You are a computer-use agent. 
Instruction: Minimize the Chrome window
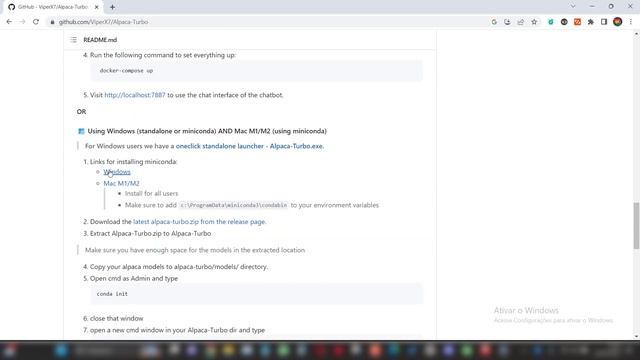[592, 7]
